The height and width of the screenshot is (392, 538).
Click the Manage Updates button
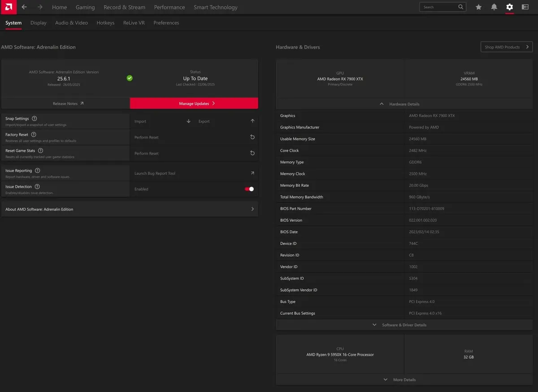pos(194,103)
